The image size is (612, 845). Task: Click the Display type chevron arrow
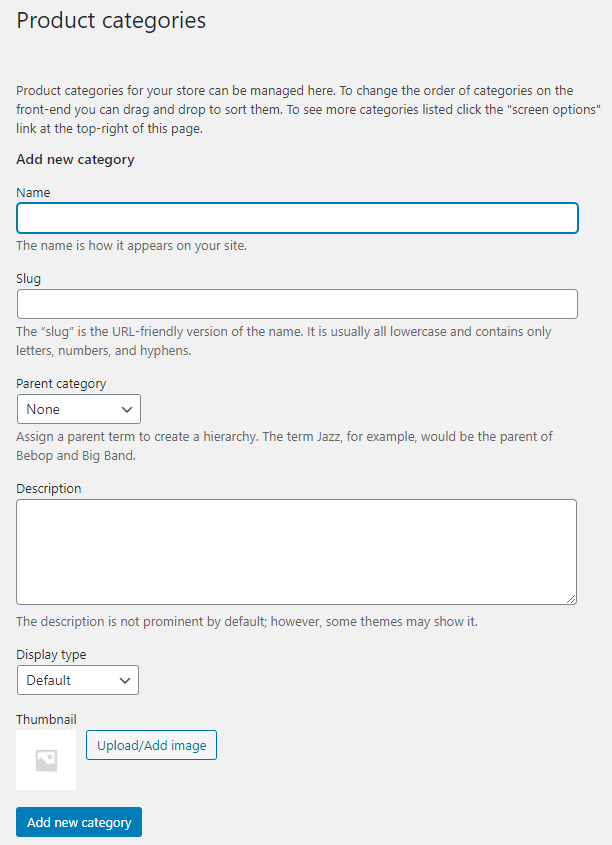[125, 681]
